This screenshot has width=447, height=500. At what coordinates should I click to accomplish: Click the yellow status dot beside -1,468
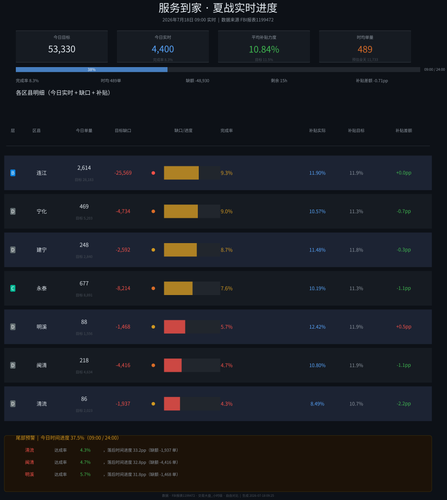pos(153,327)
